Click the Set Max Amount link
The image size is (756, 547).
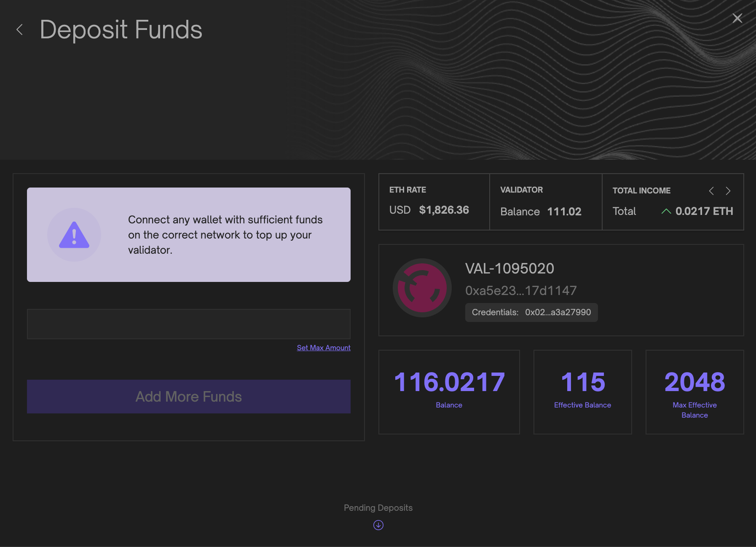pyautogui.click(x=324, y=348)
